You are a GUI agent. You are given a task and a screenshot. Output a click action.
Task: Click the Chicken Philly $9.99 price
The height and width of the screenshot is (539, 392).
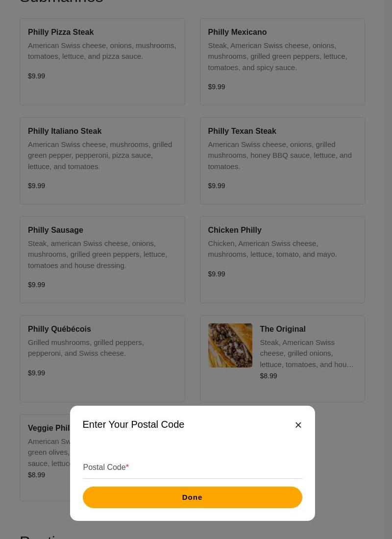(x=217, y=274)
